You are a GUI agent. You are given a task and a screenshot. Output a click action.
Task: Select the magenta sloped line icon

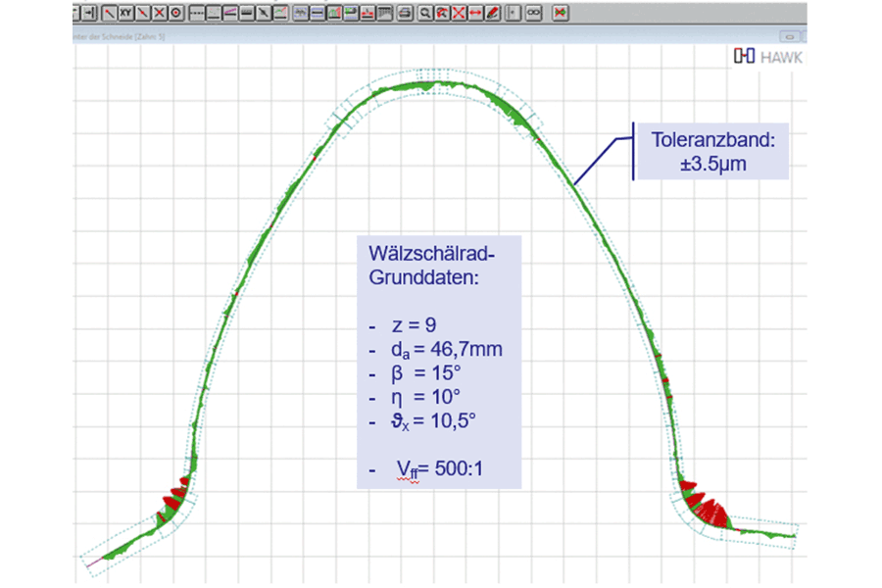point(229,13)
